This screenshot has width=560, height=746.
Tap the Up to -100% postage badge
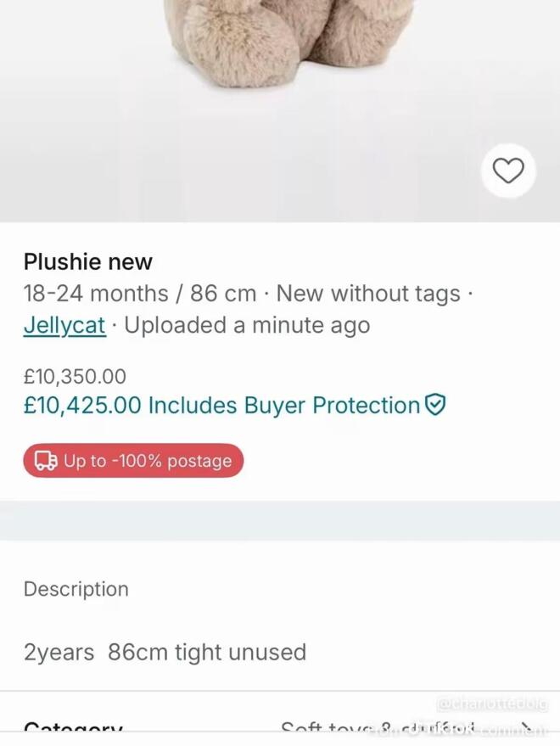point(133,461)
